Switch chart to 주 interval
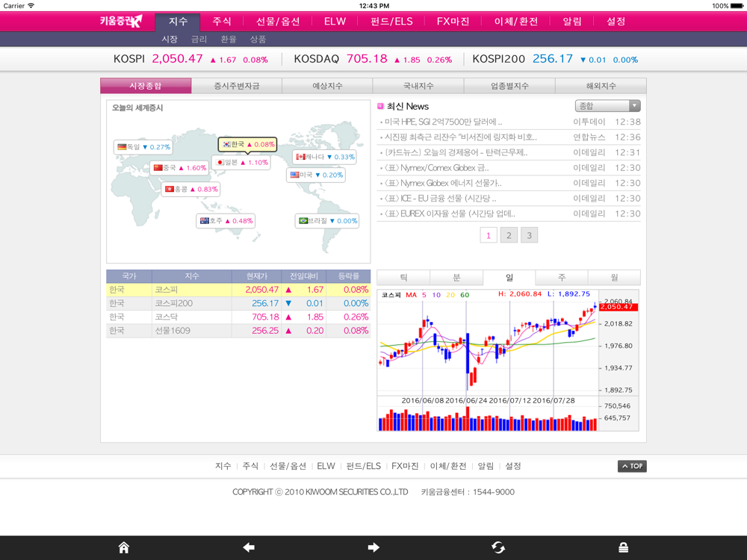 [562, 277]
